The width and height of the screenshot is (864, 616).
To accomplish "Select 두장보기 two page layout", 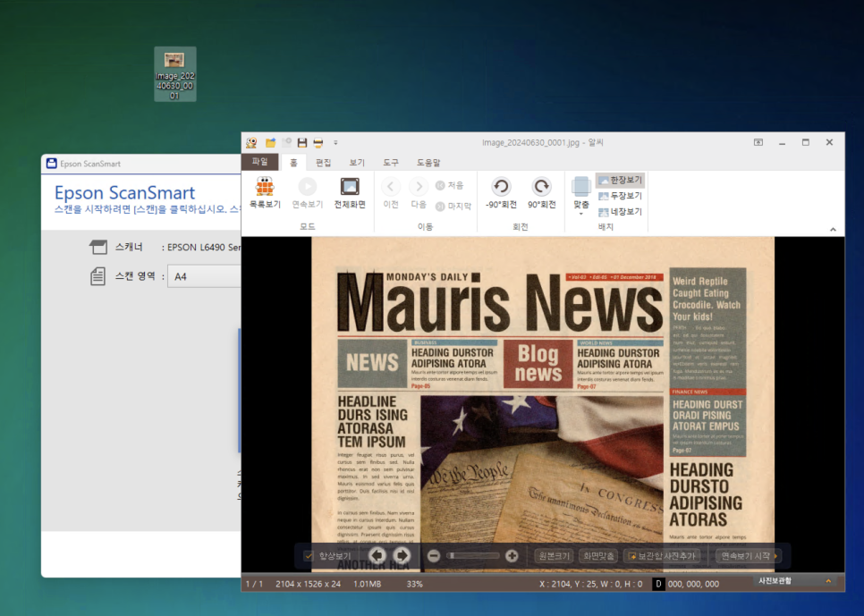I will click(620, 196).
